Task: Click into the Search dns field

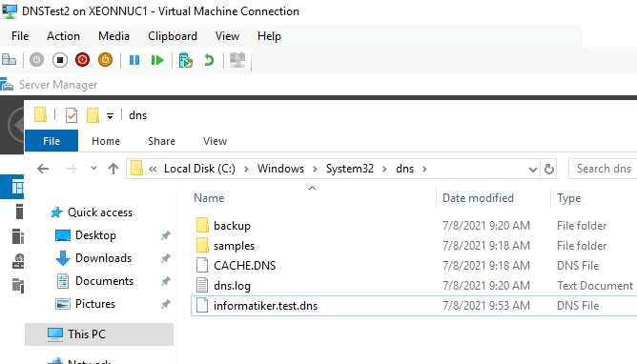Action: coord(604,169)
